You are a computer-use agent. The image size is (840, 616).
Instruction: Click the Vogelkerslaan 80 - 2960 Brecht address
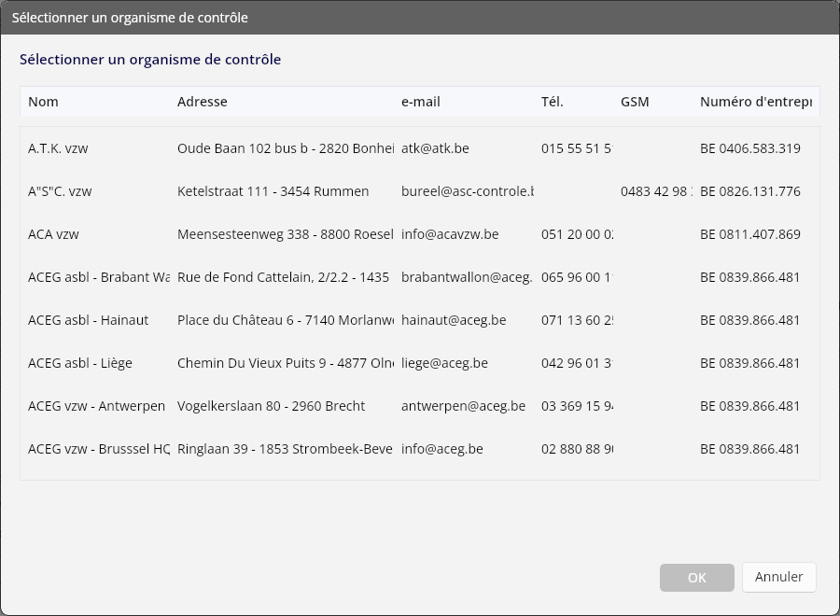coord(271,405)
